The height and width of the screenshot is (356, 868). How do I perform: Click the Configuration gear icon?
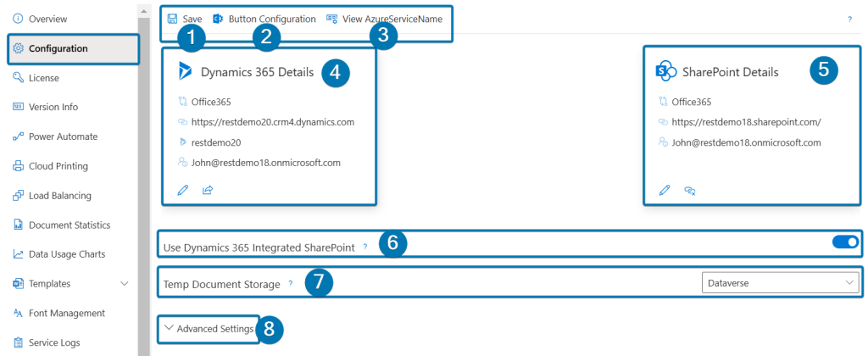point(19,48)
